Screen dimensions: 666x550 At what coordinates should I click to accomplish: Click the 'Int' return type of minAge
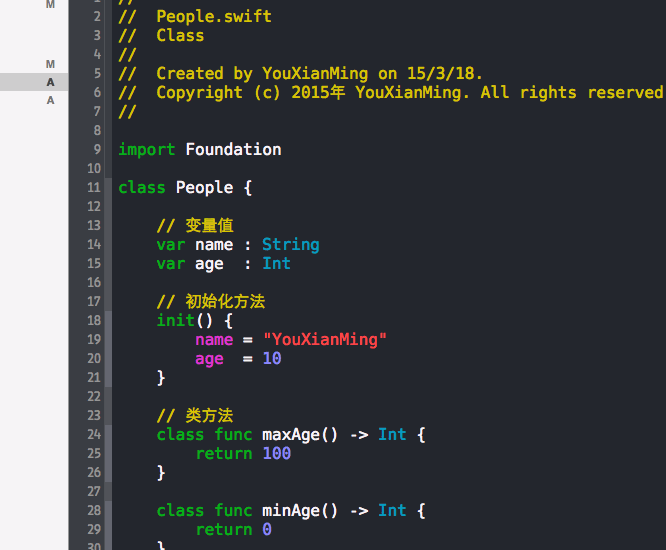pos(392,511)
